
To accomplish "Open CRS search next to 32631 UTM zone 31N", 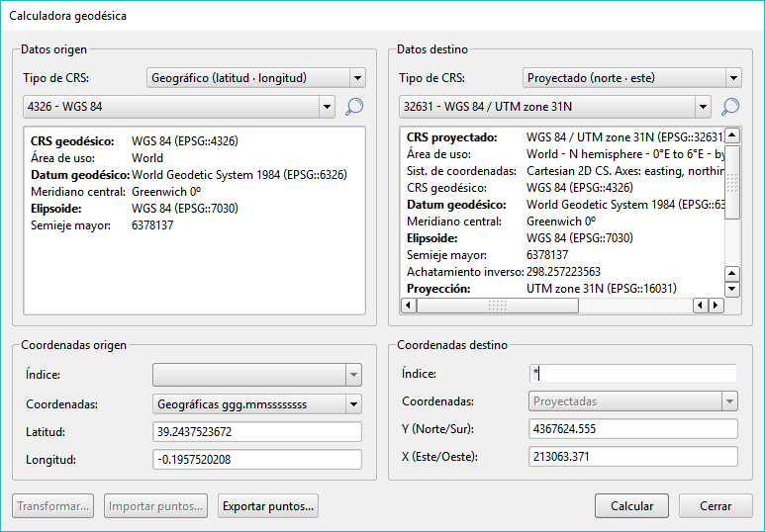I will (730, 107).
